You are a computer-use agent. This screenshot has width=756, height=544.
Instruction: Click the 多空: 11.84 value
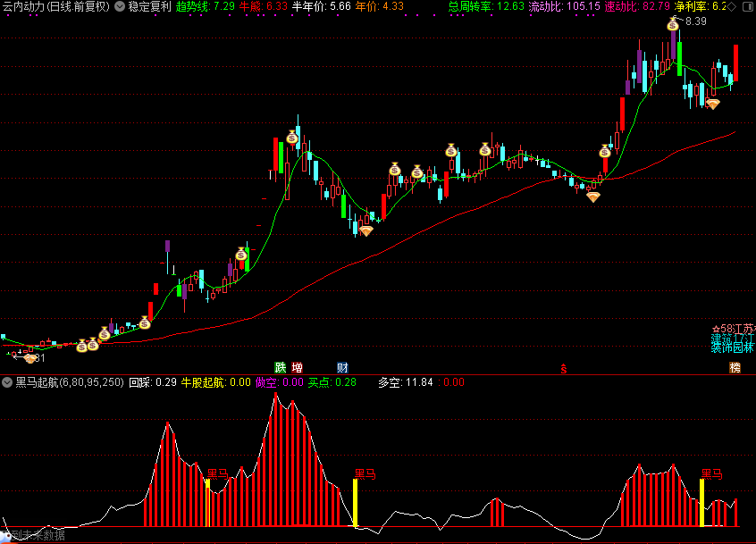coord(406,382)
